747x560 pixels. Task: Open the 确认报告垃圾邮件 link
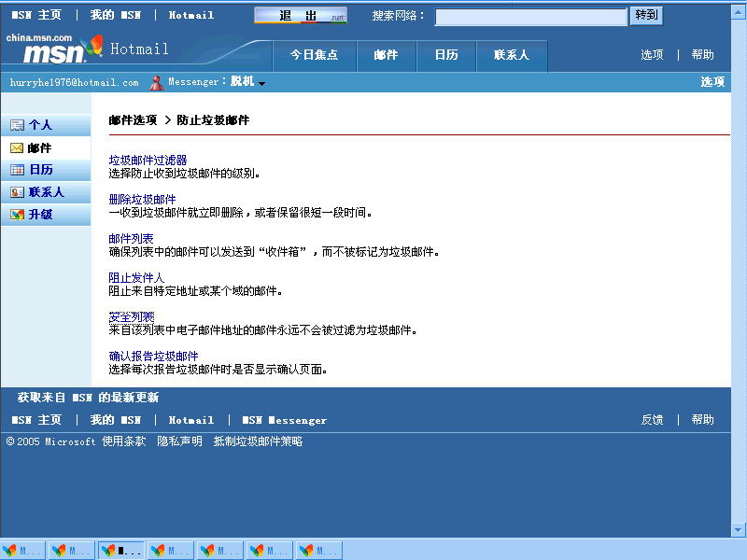[x=153, y=356]
